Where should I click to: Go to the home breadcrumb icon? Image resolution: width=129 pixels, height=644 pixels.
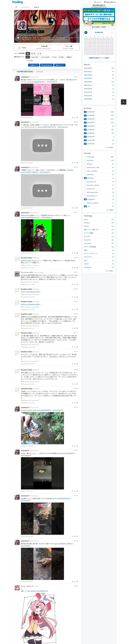16,7
